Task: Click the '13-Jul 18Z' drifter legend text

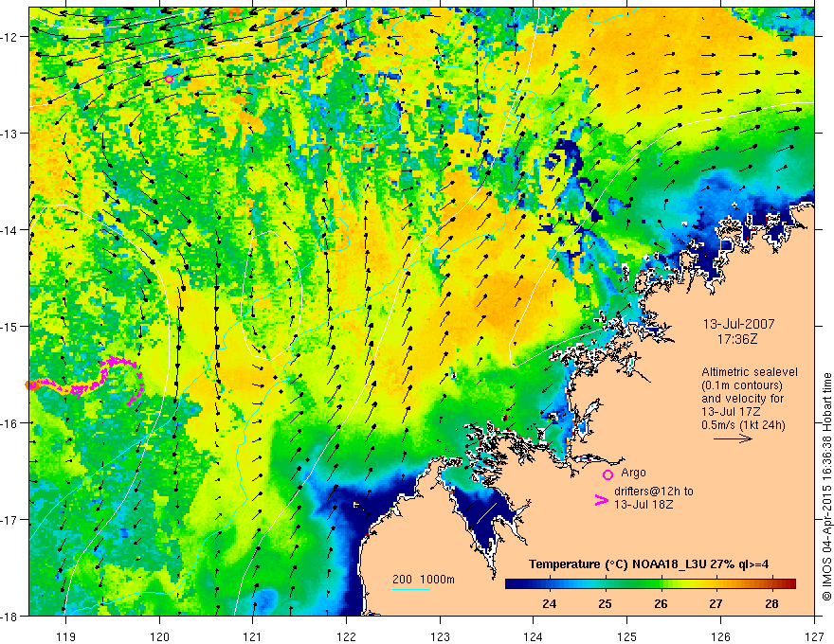Action: point(644,504)
